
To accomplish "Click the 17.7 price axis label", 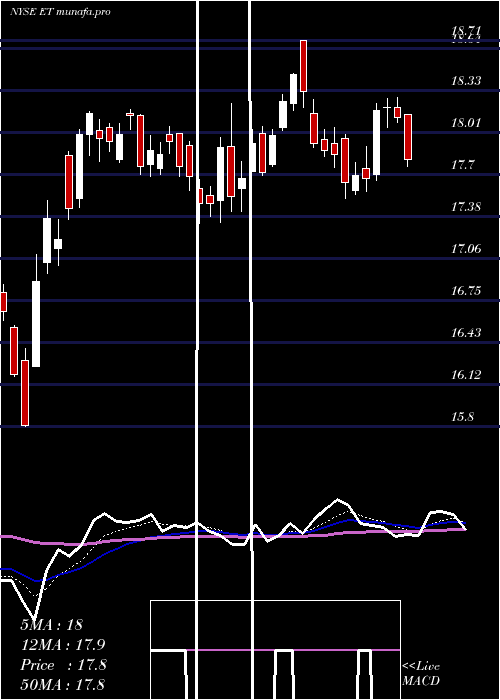I will 462,165.
